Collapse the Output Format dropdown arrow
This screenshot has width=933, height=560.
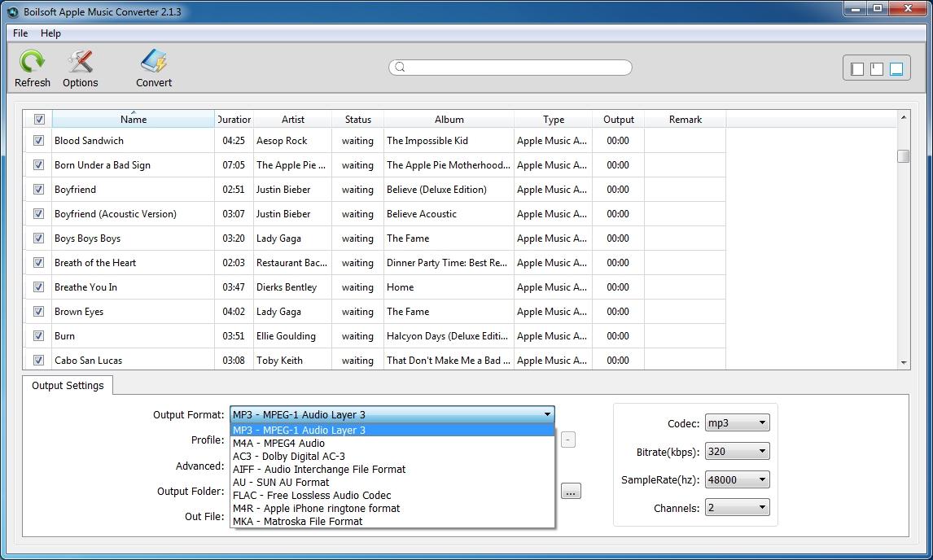point(547,414)
